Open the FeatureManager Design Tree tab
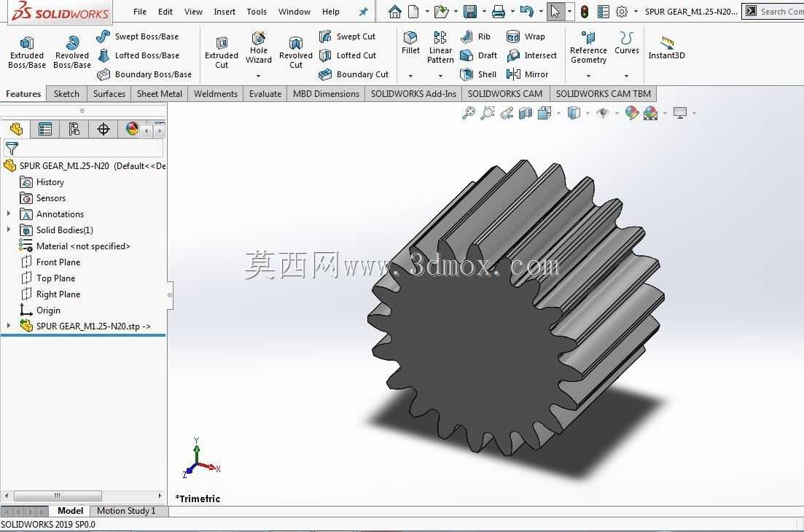Screen dimensions: 804x532 (x=17, y=129)
